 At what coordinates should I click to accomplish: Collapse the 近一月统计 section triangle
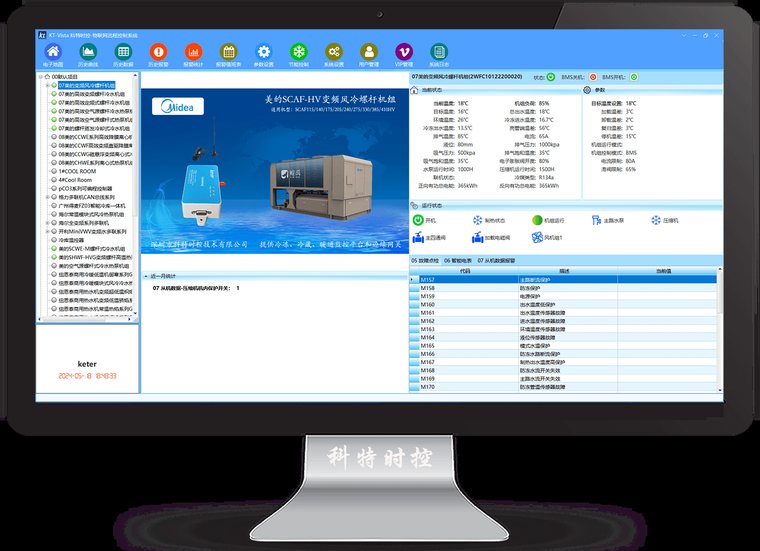(146, 276)
